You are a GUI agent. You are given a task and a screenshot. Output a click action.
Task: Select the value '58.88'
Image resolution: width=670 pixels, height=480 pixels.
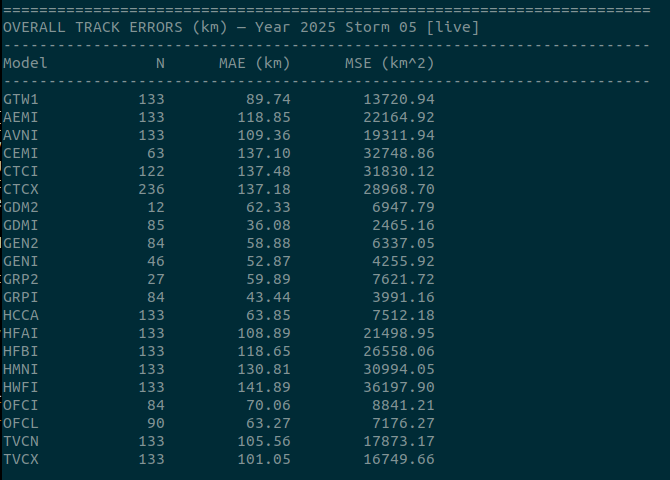[x=268, y=243]
